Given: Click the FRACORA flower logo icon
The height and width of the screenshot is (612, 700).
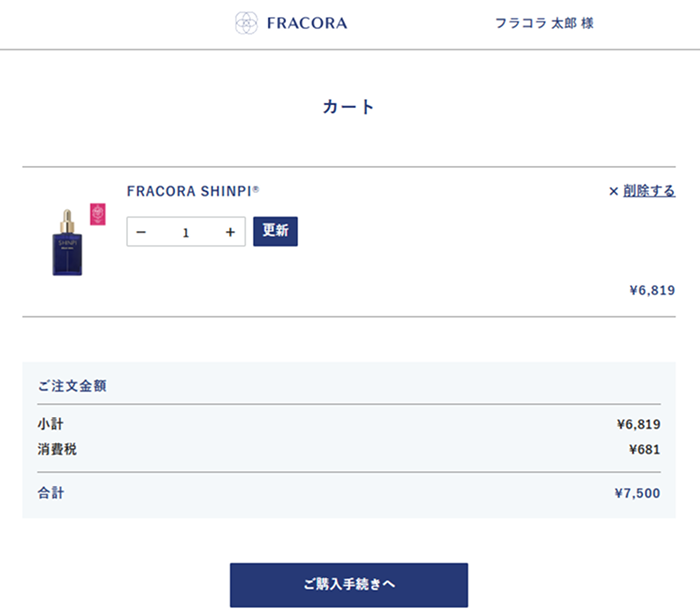Looking at the screenshot, I should (x=247, y=22).
